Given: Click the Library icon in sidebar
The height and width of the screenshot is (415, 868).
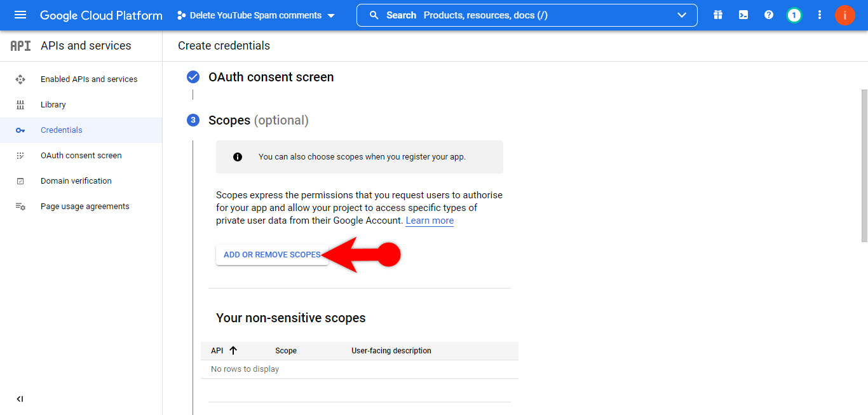Looking at the screenshot, I should (x=20, y=105).
